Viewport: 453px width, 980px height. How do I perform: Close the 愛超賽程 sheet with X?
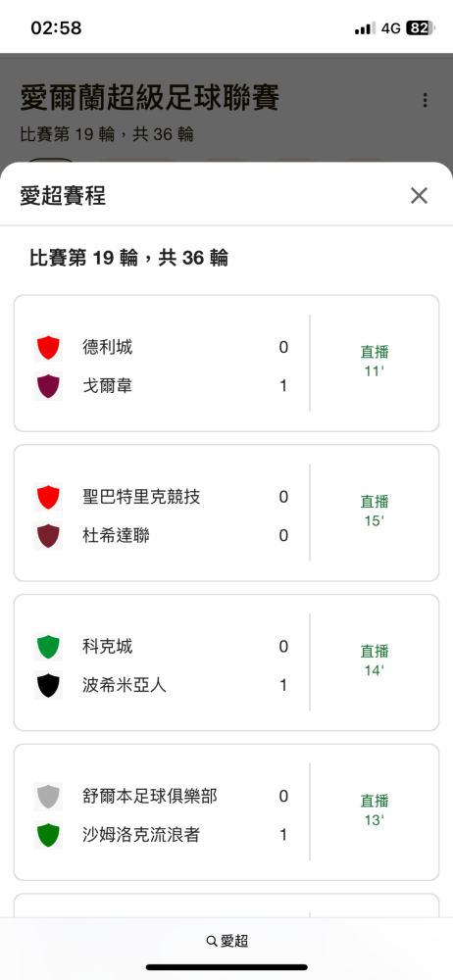click(x=419, y=196)
